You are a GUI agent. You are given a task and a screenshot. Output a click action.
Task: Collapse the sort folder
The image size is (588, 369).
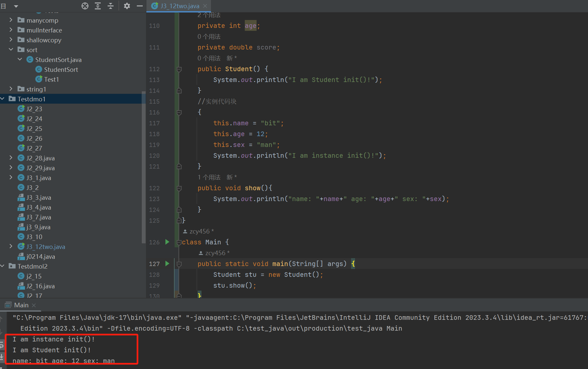[x=11, y=50]
